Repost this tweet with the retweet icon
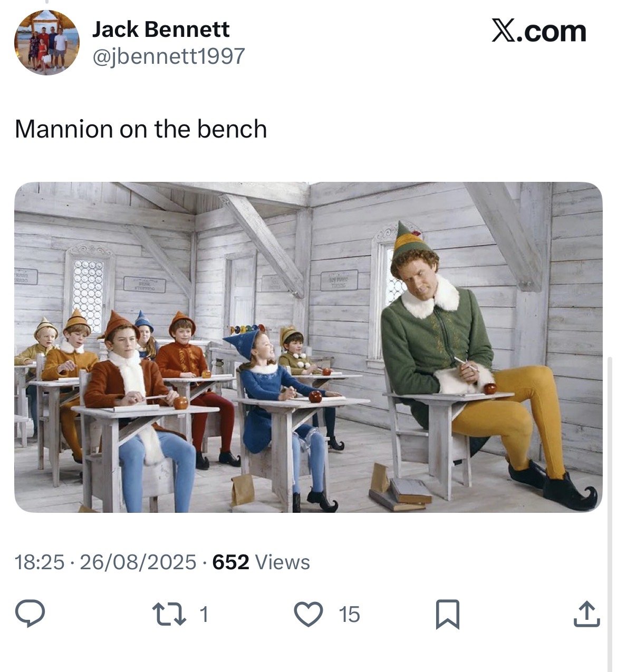This screenshot has height=672, width=617. 169,615
